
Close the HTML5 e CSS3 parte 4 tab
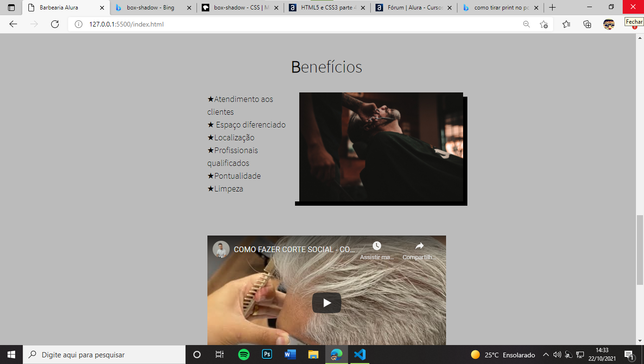pos(363,8)
